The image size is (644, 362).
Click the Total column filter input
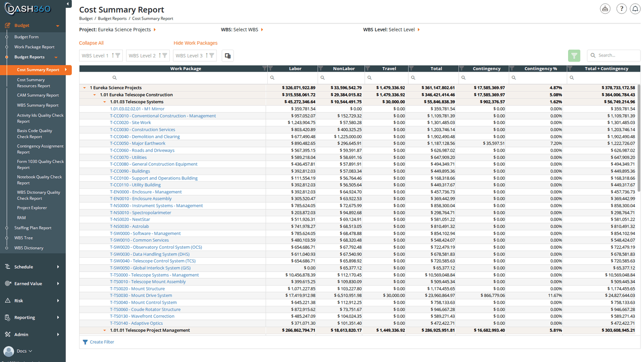[x=433, y=78]
